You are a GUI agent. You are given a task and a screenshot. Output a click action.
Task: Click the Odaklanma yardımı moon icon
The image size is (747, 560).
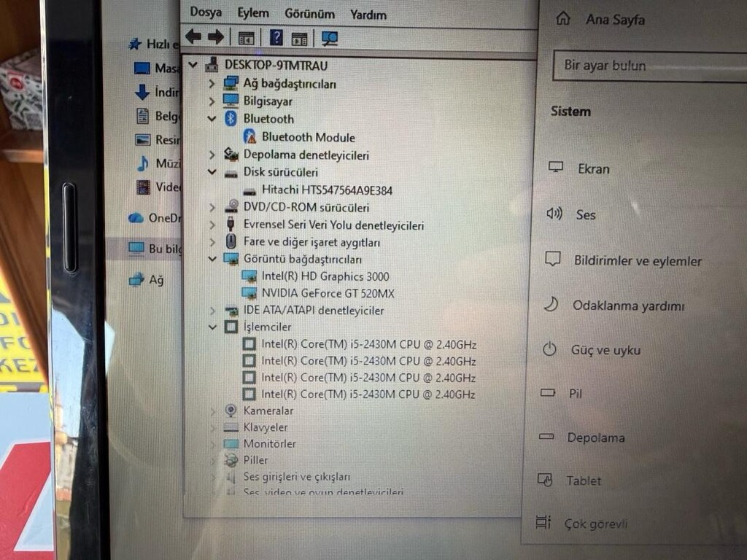click(x=551, y=304)
